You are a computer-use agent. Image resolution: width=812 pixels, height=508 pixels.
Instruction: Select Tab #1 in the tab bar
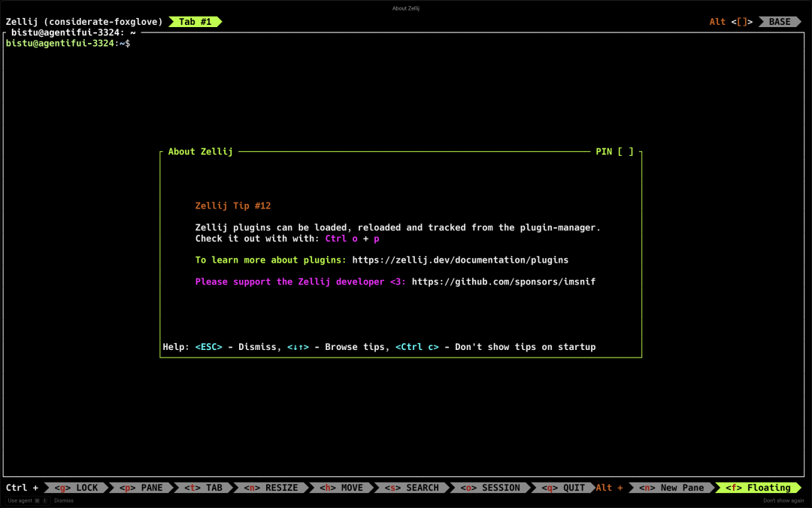pos(195,22)
